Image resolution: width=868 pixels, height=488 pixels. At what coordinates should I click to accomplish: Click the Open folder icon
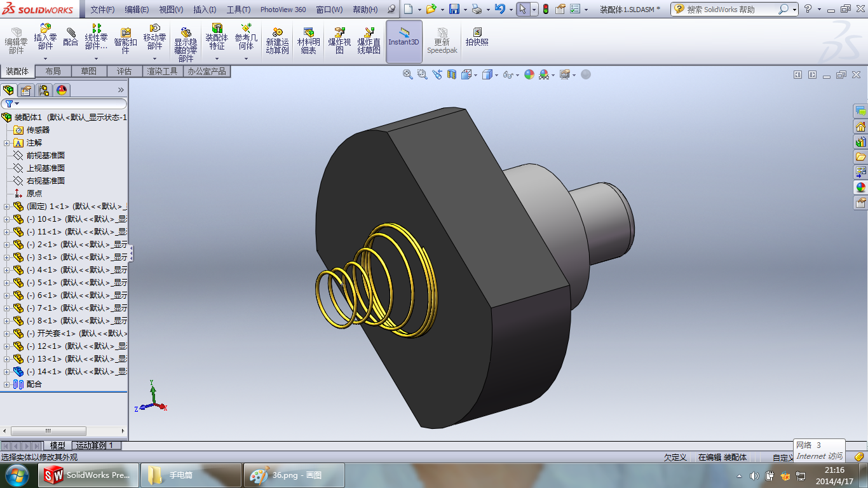point(431,9)
